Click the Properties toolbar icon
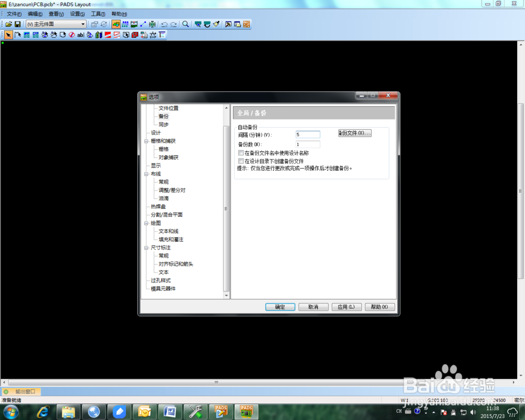525x420 pixels. tap(94, 24)
